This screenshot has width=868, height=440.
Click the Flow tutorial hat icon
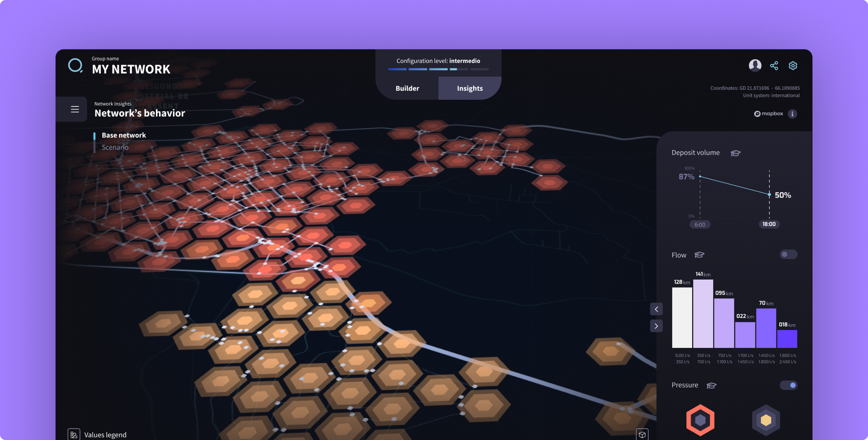[x=699, y=255]
